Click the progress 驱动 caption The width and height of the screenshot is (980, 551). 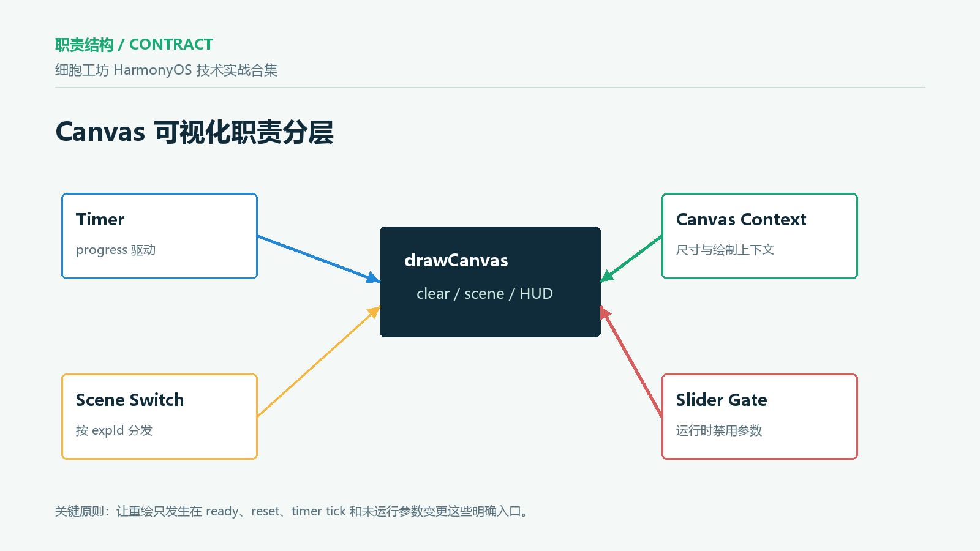(x=116, y=250)
